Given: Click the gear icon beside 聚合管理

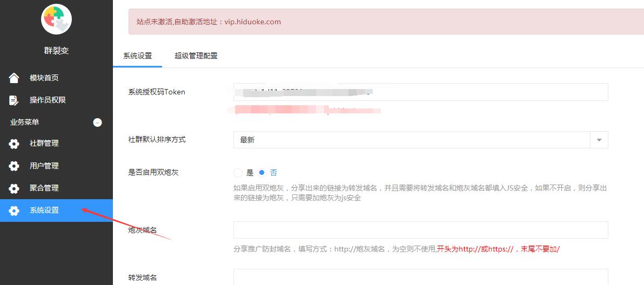Looking at the screenshot, I should coord(14,188).
